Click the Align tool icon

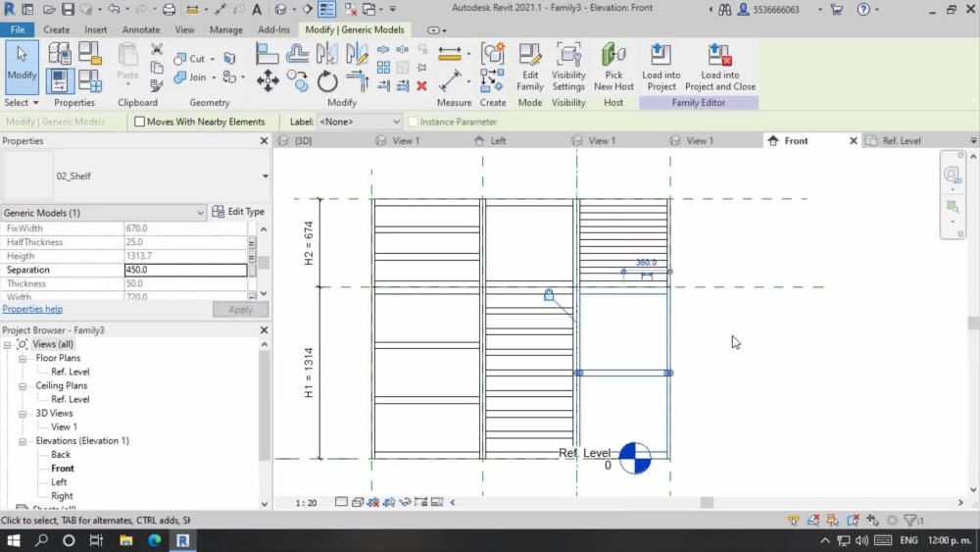(267, 54)
